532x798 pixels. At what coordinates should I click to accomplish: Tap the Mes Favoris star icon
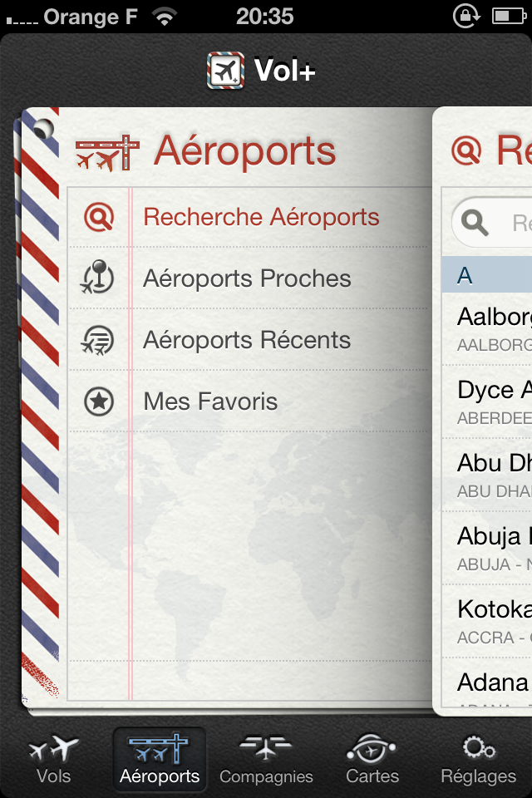point(99,401)
